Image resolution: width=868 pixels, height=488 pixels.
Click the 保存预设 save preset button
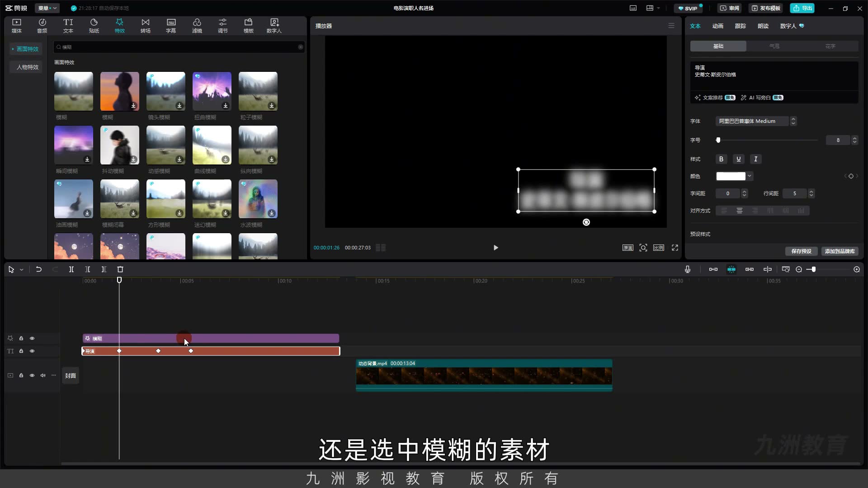[x=802, y=251]
